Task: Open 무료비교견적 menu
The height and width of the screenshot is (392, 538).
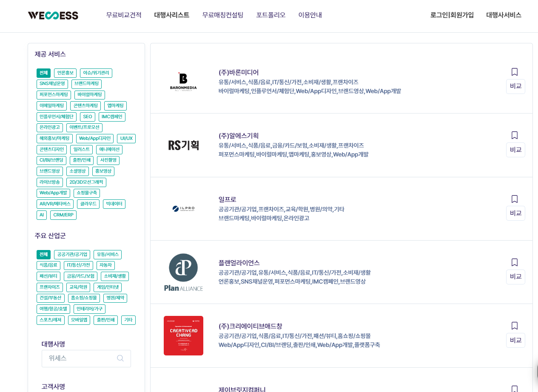Action: 124,15
